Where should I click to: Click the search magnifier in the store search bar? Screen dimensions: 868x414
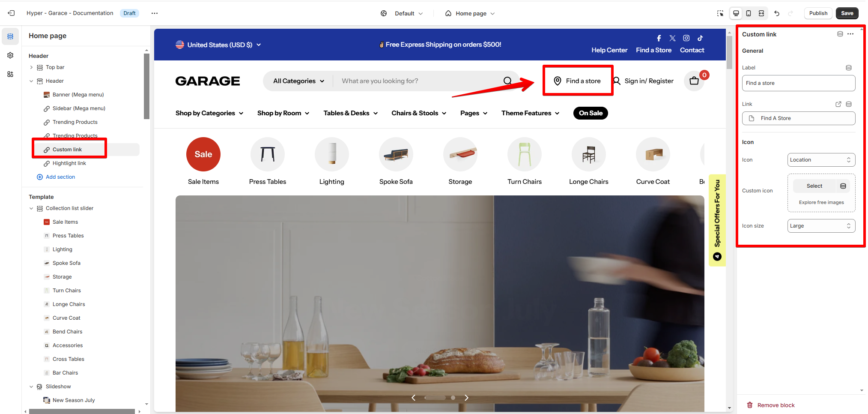pos(507,81)
